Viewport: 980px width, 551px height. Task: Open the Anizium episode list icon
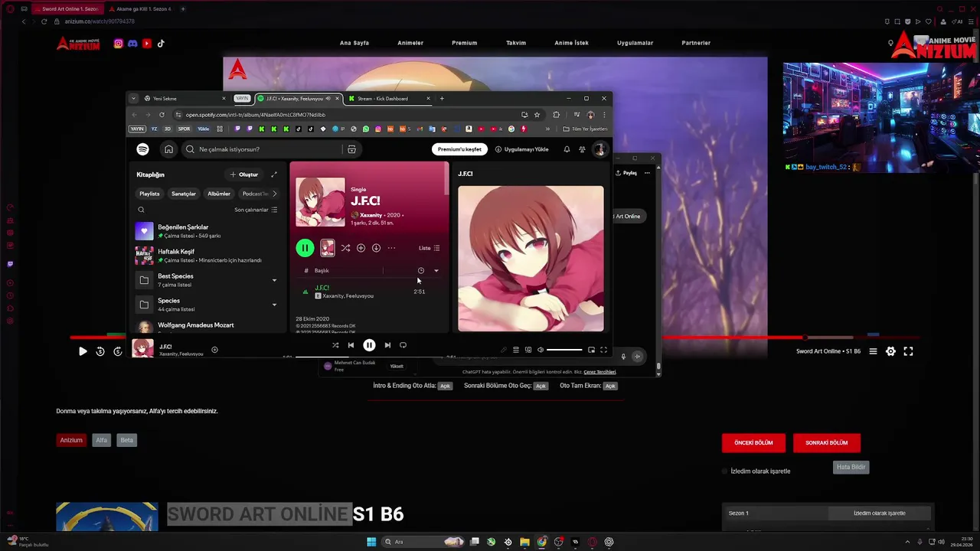(873, 351)
